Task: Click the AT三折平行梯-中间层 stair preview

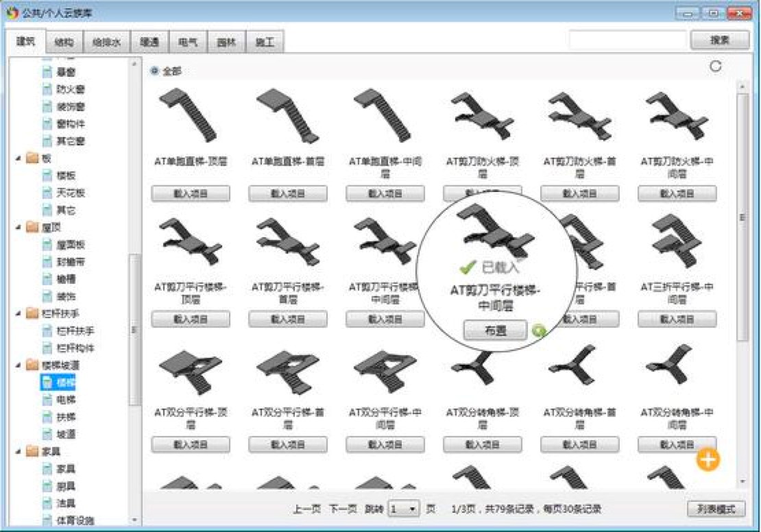Action: tap(677, 242)
